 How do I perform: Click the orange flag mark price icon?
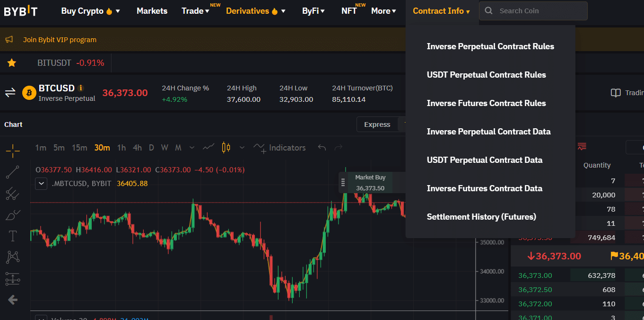[x=614, y=256]
